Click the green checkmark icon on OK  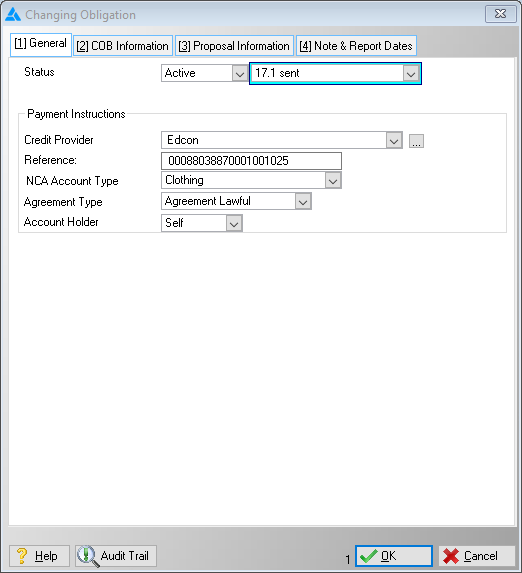pyautogui.click(x=369, y=556)
